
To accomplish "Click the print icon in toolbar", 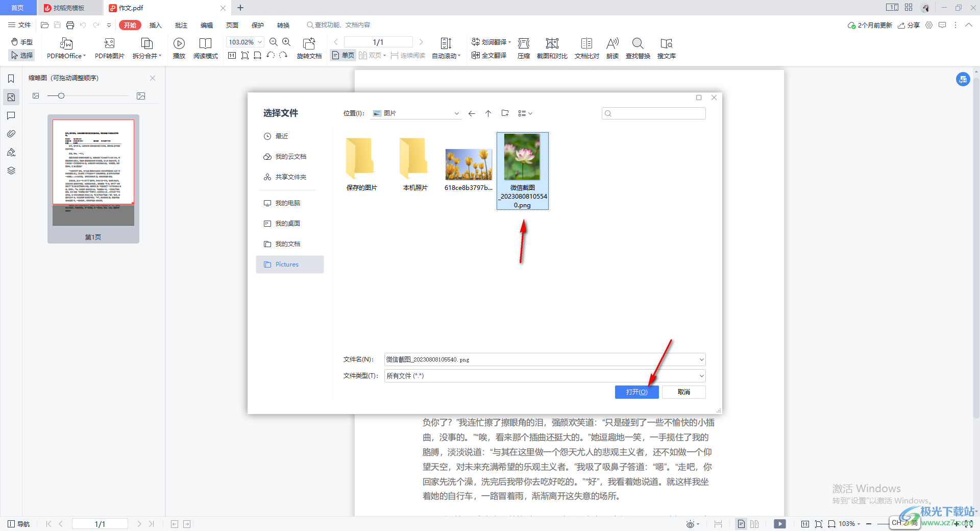I will point(70,25).
